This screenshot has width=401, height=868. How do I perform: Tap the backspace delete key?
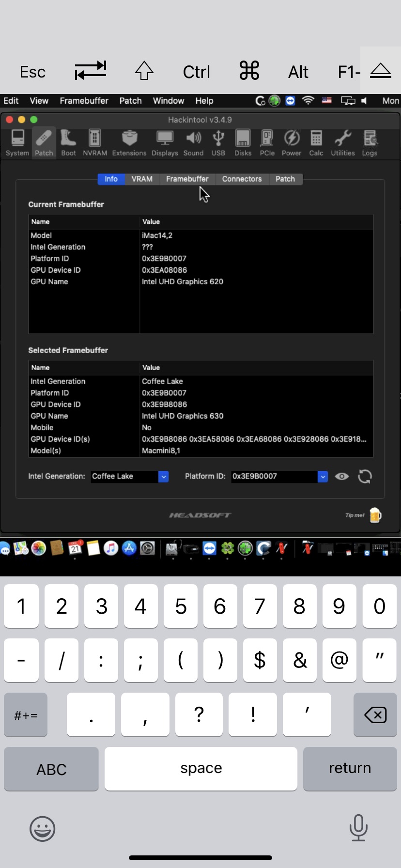pos(375,715)
